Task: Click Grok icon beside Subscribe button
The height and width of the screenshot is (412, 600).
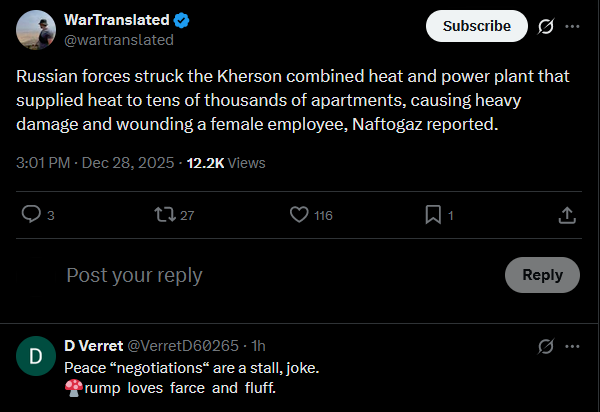Action: (546, 27)
